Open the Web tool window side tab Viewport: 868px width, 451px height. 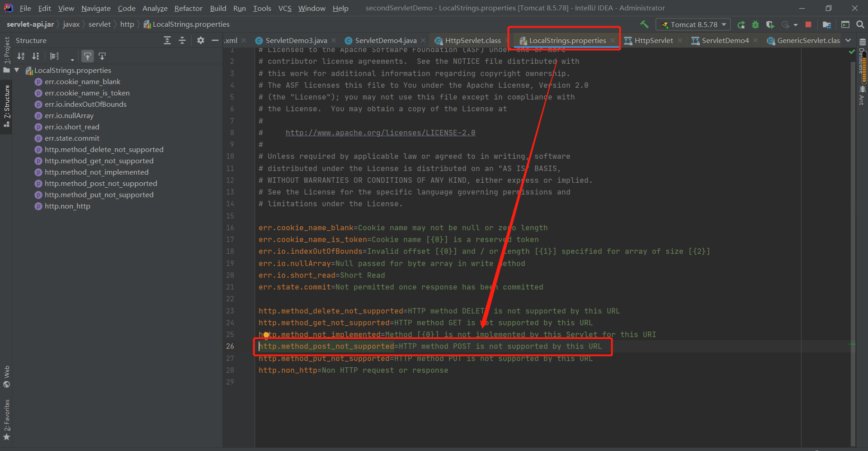coord(6,376)
